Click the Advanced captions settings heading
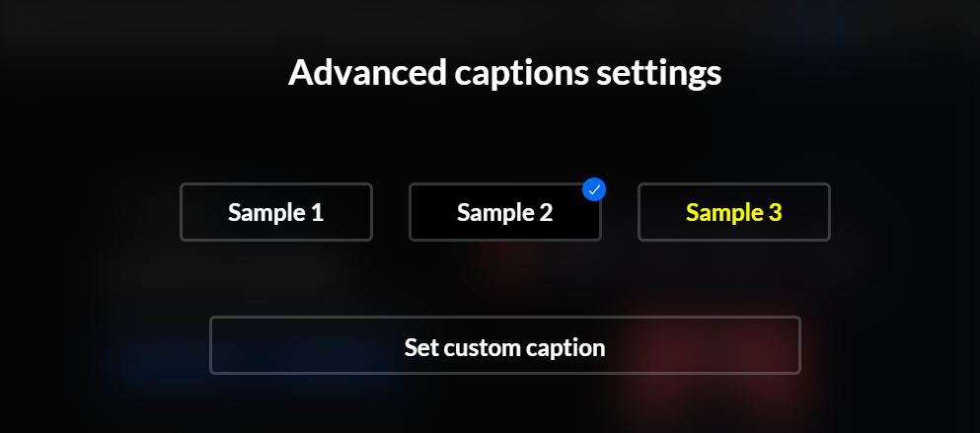The image size is (980, 433). pyautogui.click(x=505, y=72)
